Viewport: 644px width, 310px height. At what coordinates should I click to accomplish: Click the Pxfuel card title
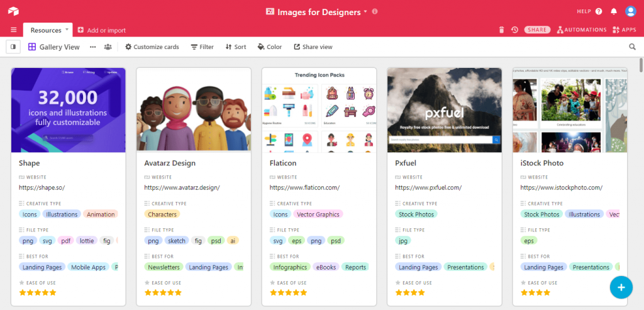coord(406,163)
